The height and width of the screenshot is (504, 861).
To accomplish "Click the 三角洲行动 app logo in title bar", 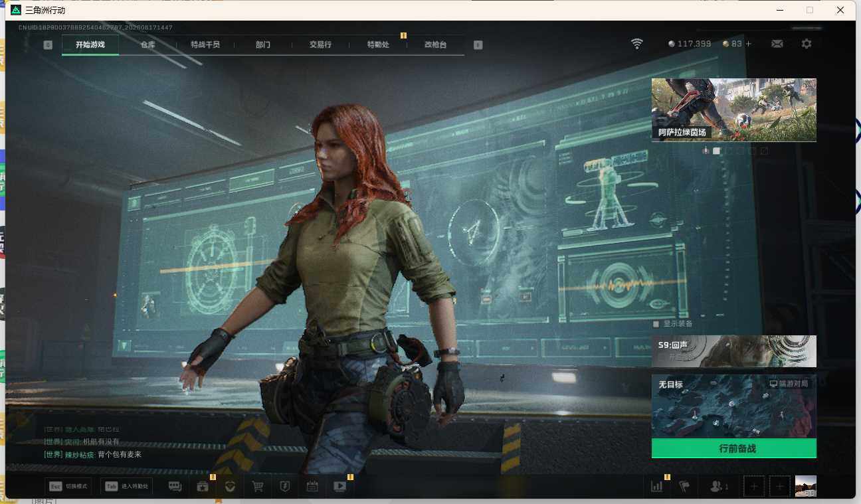I will point(16,10).
